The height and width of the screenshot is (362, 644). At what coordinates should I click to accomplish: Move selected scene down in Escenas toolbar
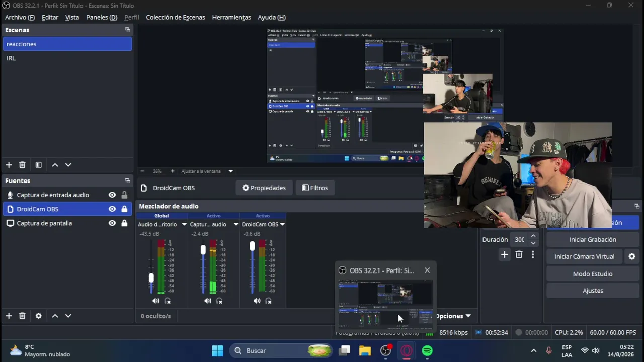(68, 165)
